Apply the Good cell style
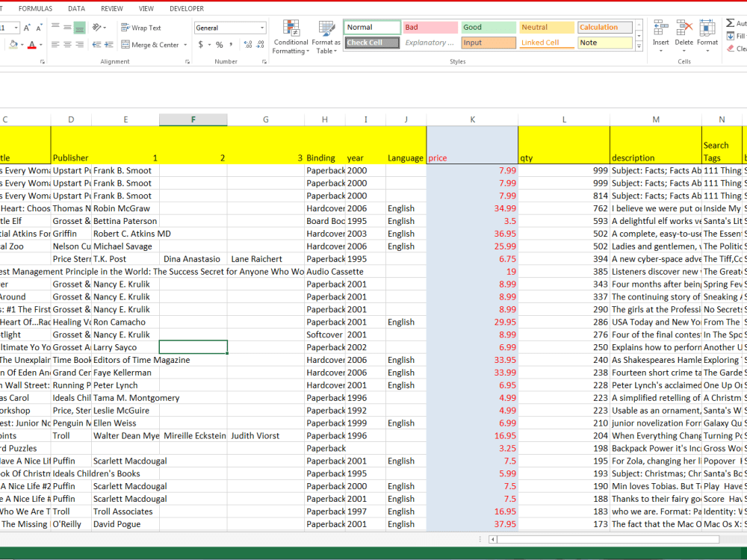The height and width of the screenshot is (560, 747). coord(489,27)
